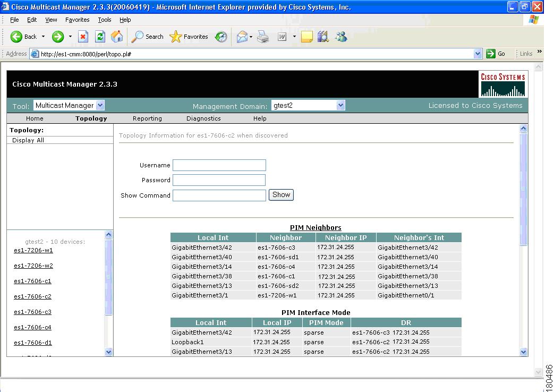Stop page loading with the red X icon
554x392 pixels.
pyautogui.click(x=83, y=37)
